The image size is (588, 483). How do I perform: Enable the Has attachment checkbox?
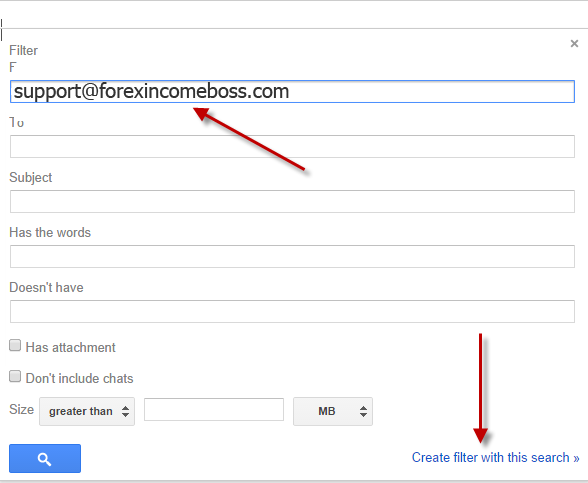point(15,345)
